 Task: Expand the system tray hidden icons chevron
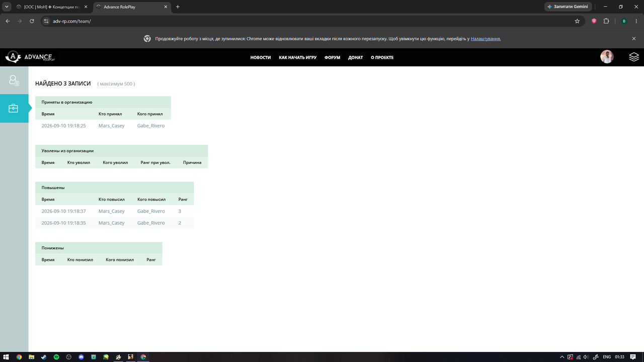pyautogui.click(x=562, y=357)
